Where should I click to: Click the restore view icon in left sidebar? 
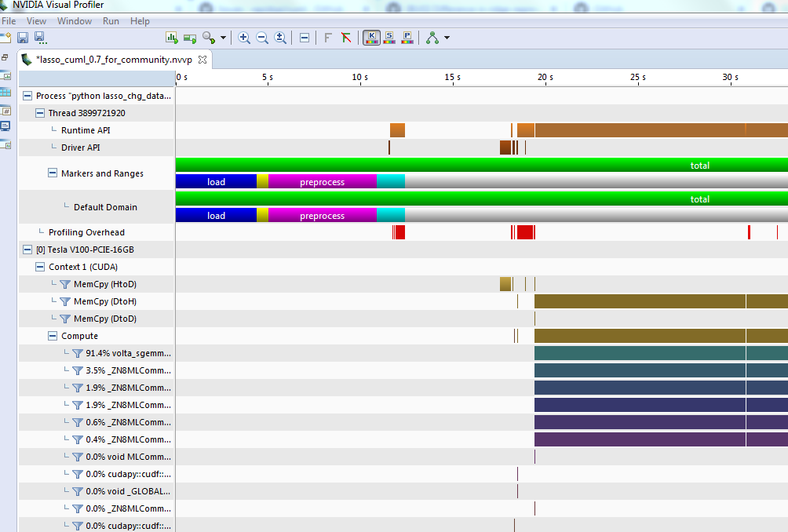tap(5, 57)
